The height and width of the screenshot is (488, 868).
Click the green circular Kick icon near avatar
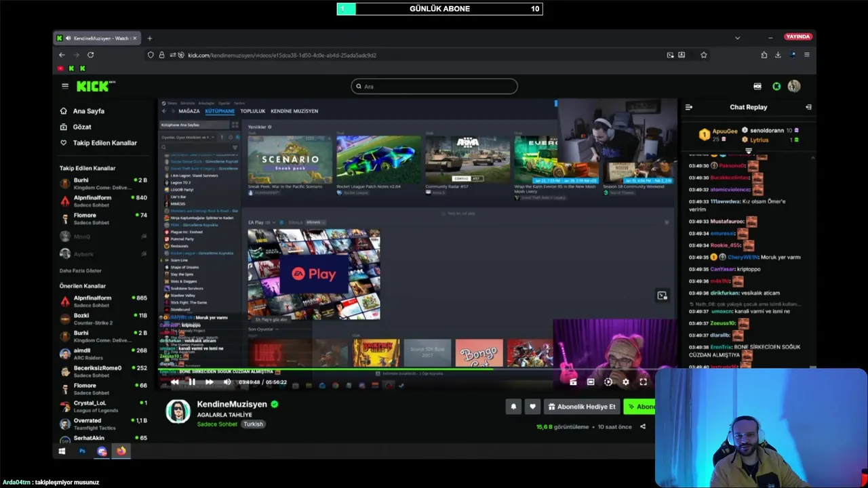pyautogui.click(x=776, y=86)
